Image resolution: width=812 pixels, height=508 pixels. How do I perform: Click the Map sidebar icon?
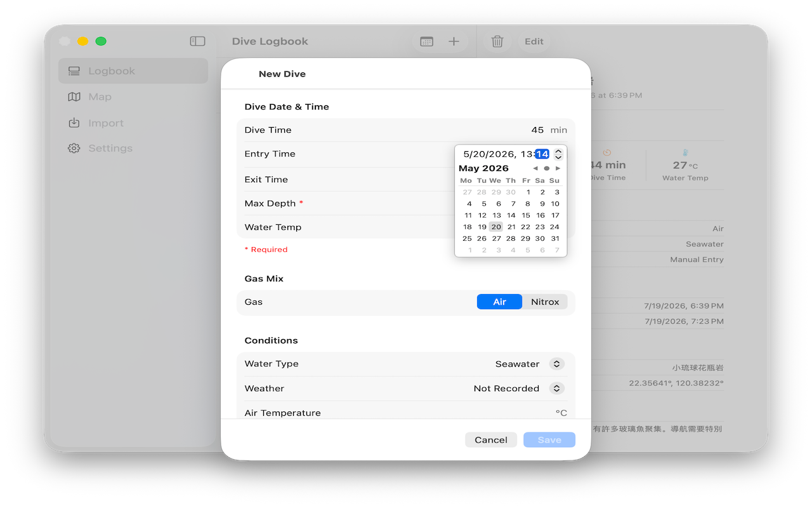74,97
